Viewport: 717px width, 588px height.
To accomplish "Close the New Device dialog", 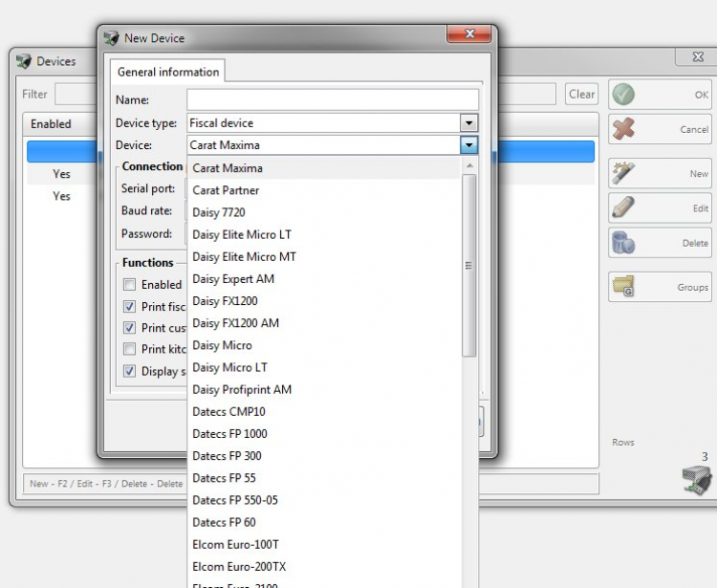I will (469, 33).
